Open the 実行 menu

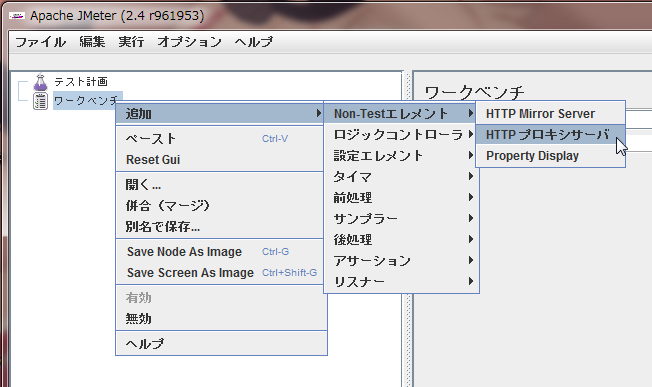coord(131,42)
